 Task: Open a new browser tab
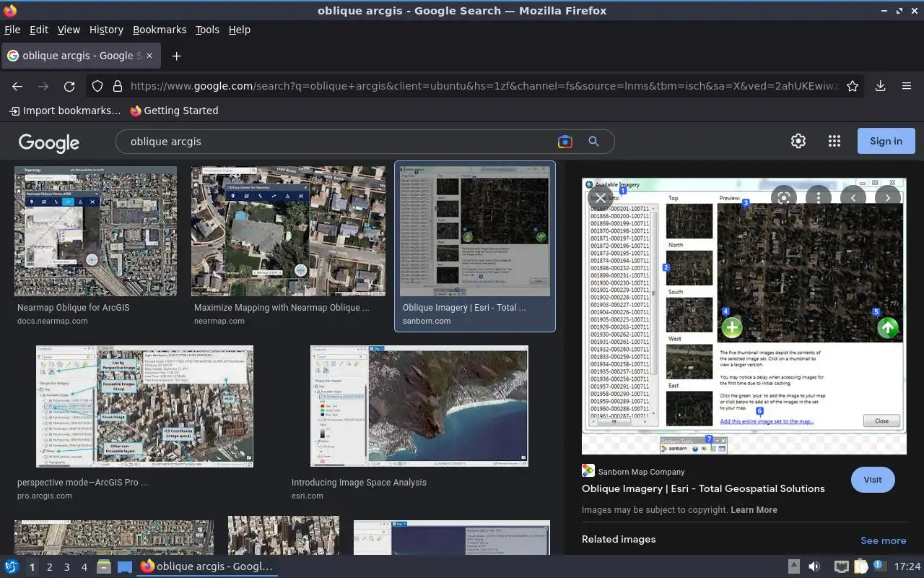(176, 56)
